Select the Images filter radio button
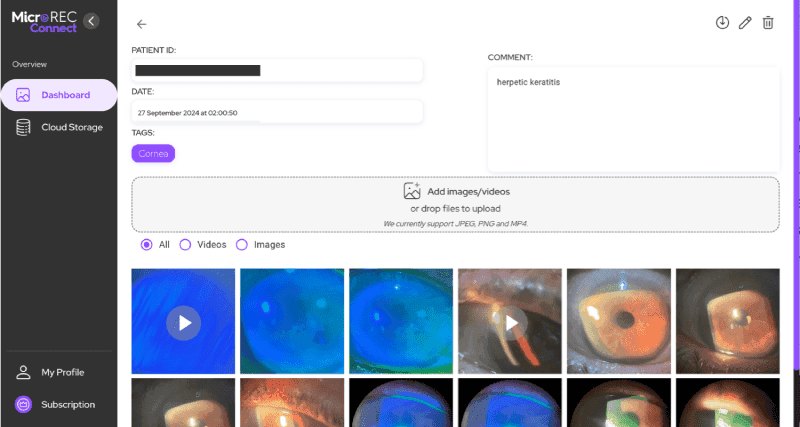 [242, 244]
